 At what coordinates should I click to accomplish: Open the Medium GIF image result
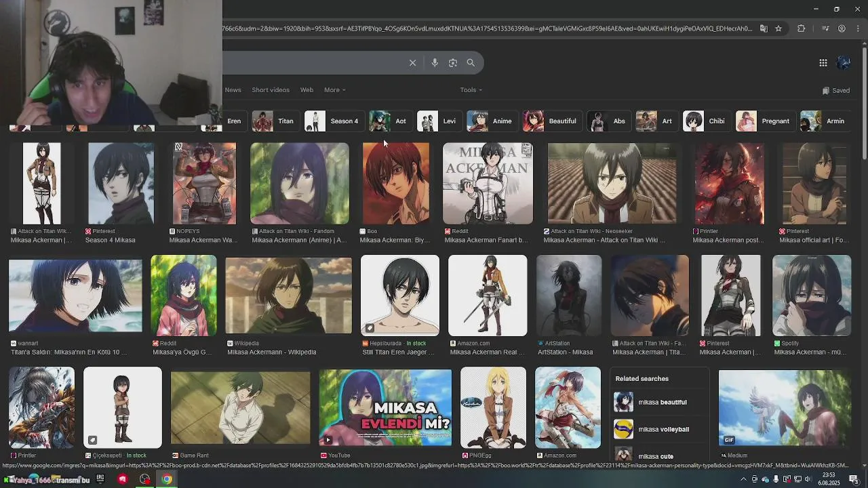785,407
